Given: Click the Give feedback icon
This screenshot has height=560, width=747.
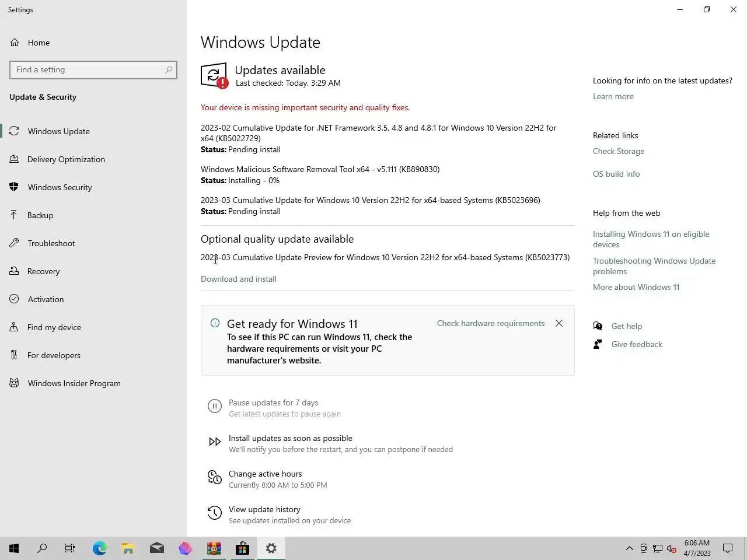Looking at the screenshot, I should (598, 344).
